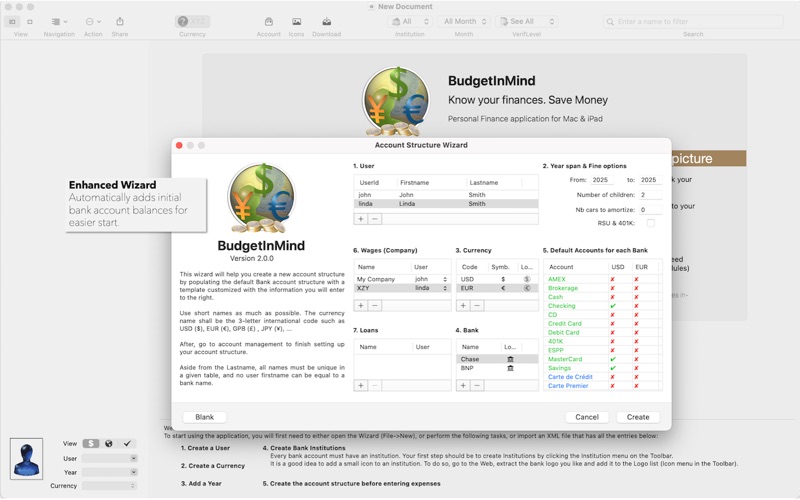Click the Account toolbar icon

pos(268,21)
